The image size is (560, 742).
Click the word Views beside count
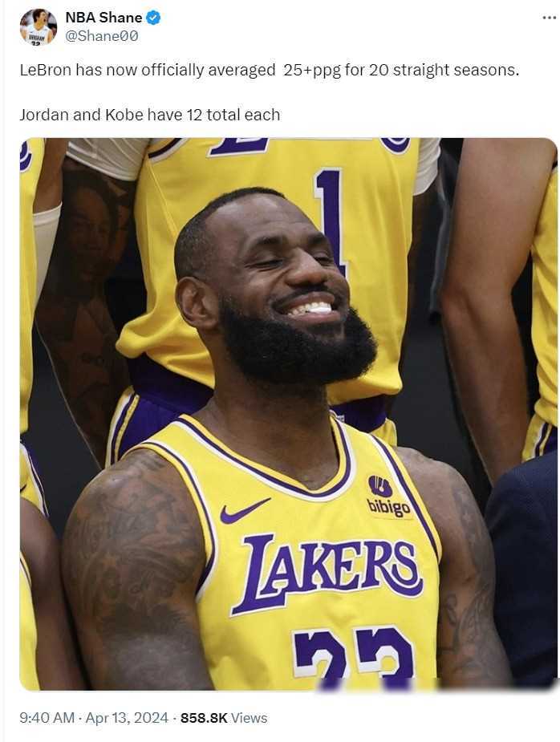point(249,718)
